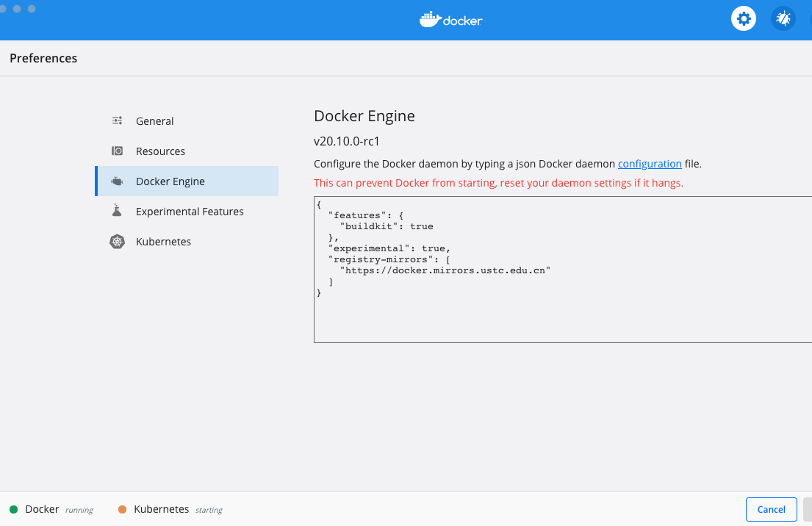Select the General settings icon in sidebar
Image resolution: width=812 pixels, height=526 pixels.
[x=117, y=120]
